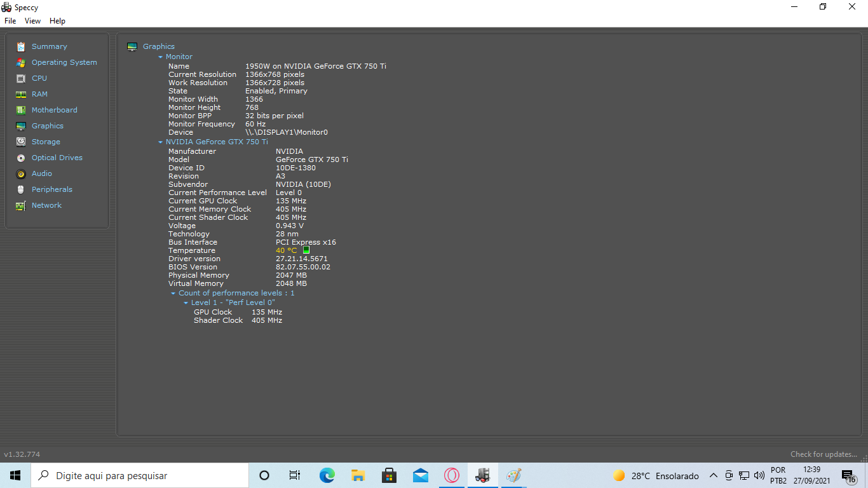Click the Virtual Memory 2048 MB value
The image size is (868, 488).
[291, 283]
